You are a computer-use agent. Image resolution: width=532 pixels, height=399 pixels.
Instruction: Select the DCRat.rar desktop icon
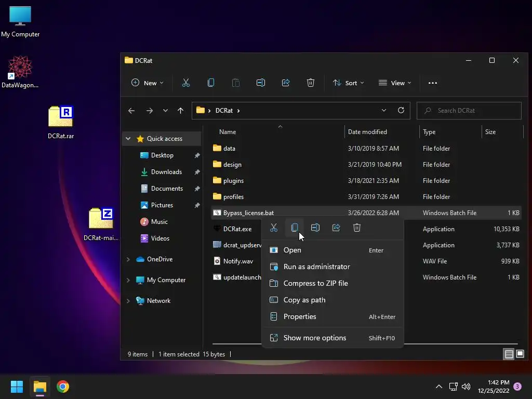pyautogui.click(x=61, y=123)
